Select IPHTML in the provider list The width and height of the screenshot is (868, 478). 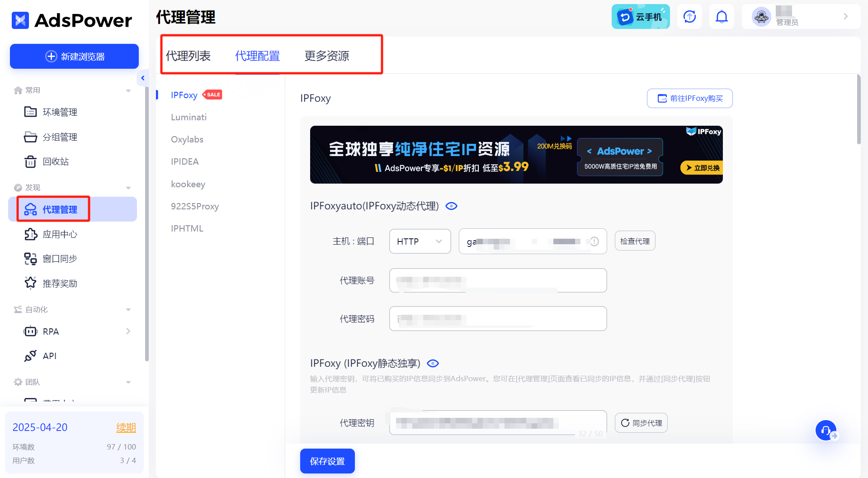coord(187,228)
